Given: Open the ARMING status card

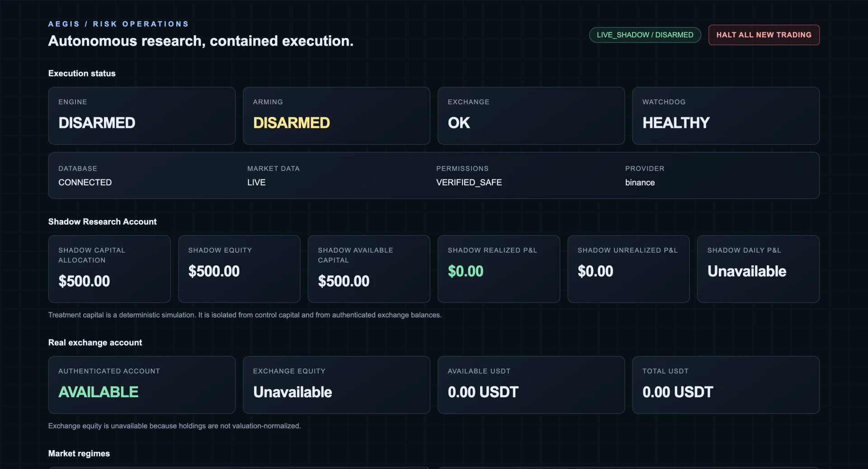Looking at the screenshot, I should pyautogui.click(x=336, y=116).
